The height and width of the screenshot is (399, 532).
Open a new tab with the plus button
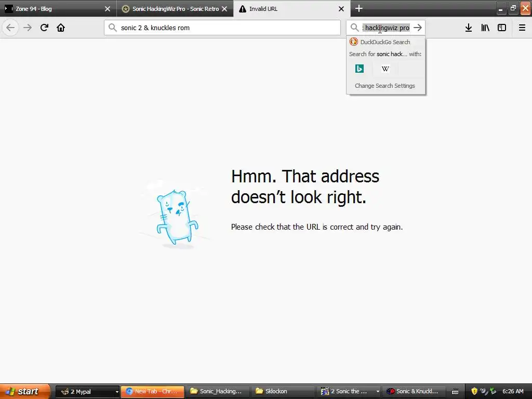click(x=359, y=8)
